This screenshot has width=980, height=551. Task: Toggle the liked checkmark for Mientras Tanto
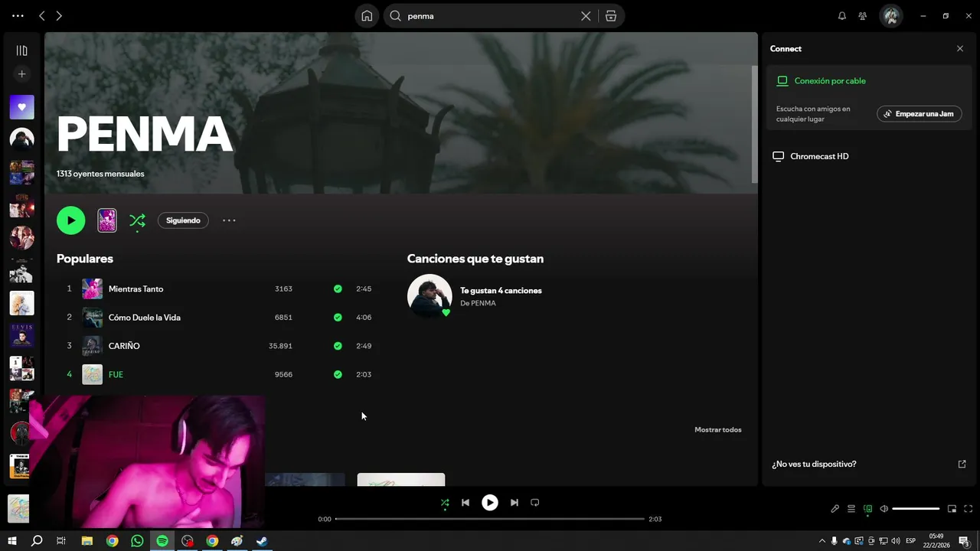pyautogui.click(x=338, y=289)
